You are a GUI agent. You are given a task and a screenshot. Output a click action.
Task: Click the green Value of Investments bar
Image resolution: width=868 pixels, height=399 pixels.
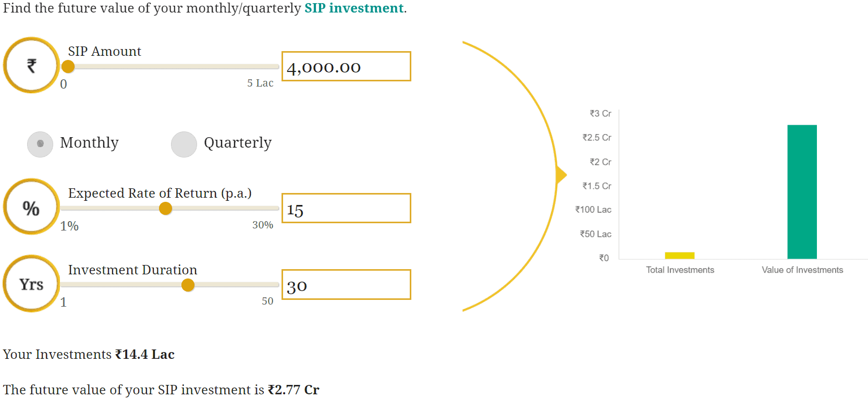point(802,191)
